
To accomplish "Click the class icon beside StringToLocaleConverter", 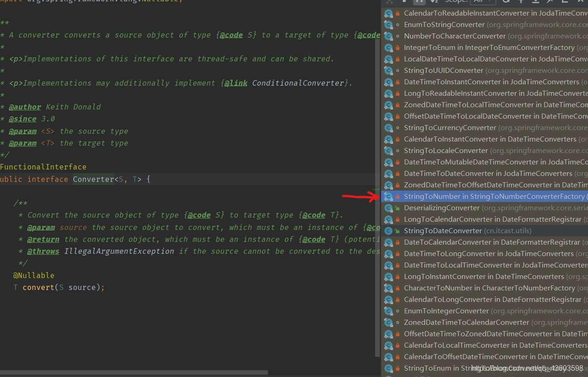I will click(x=388, y=151).
